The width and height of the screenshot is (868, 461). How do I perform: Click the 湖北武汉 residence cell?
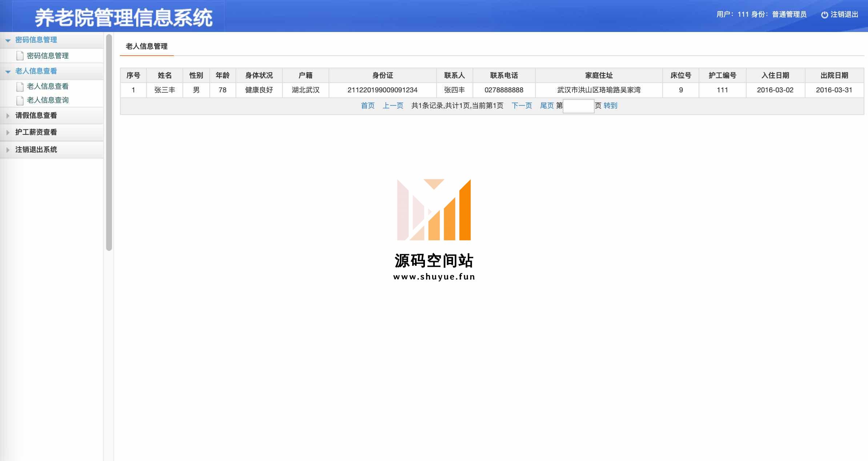(x=305, y=90)
